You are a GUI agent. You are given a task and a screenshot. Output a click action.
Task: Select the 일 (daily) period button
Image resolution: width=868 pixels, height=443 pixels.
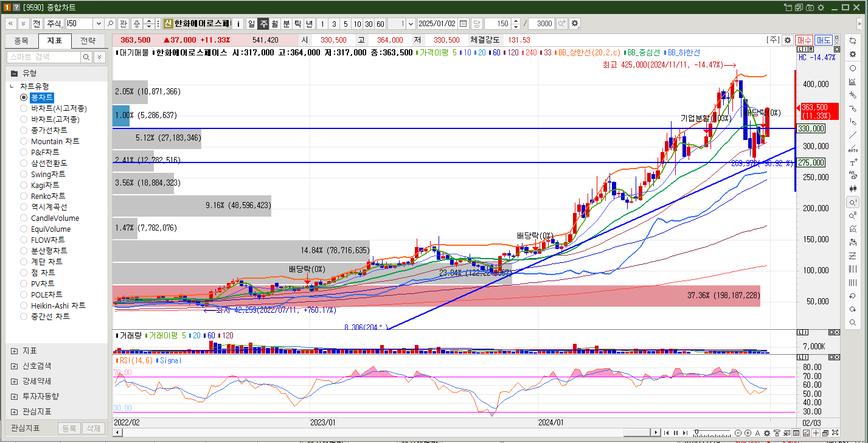click(x=251, y=24)
